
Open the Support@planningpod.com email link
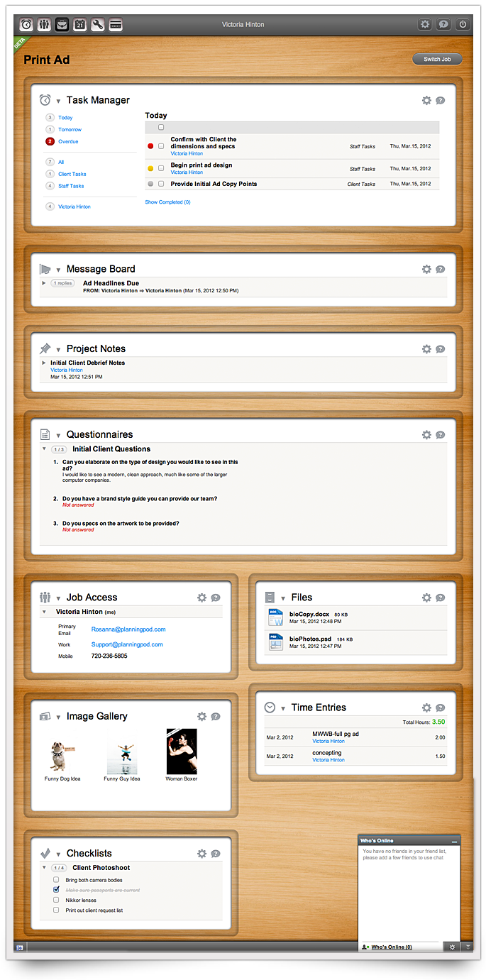point(127,645)
